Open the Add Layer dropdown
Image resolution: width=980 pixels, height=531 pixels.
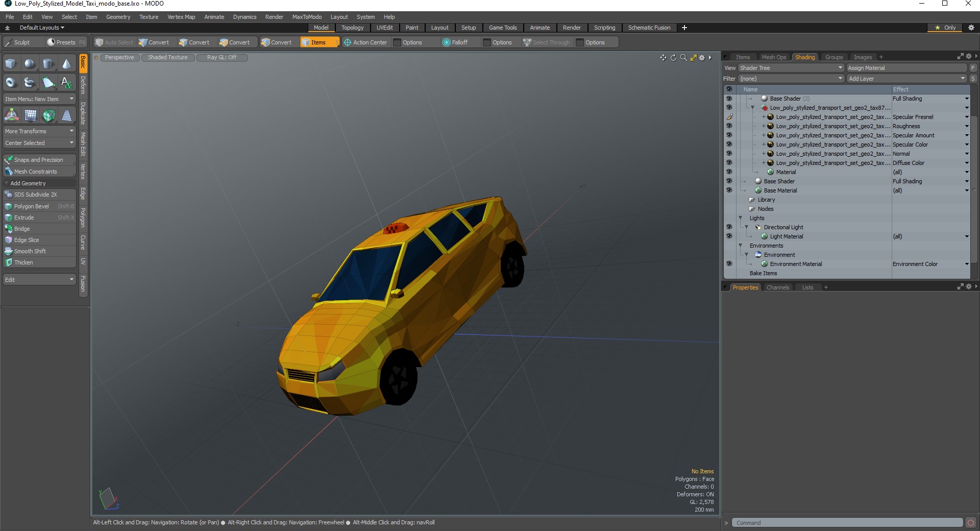906,79
